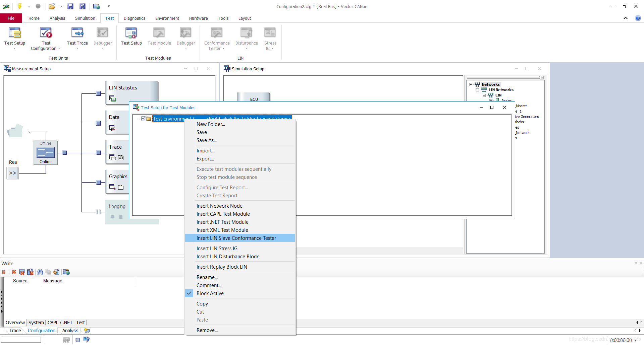Click the Real bus >> source block

(13, 173)
